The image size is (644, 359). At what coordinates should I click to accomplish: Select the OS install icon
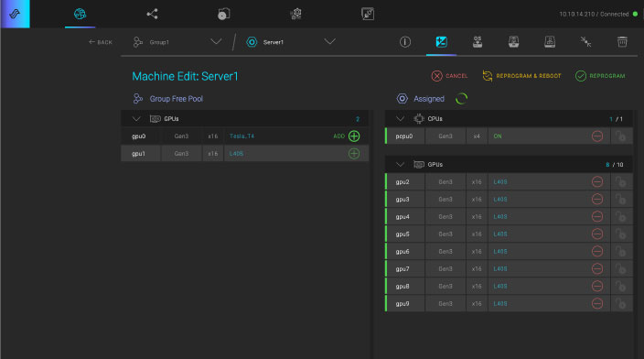(x=478, y=41)
